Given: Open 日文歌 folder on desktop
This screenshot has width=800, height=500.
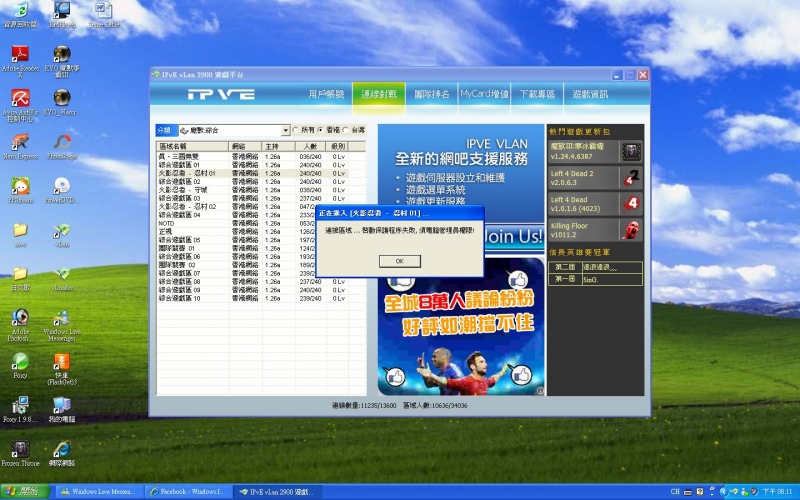Looking at the screenshot, I should (20, 278).
